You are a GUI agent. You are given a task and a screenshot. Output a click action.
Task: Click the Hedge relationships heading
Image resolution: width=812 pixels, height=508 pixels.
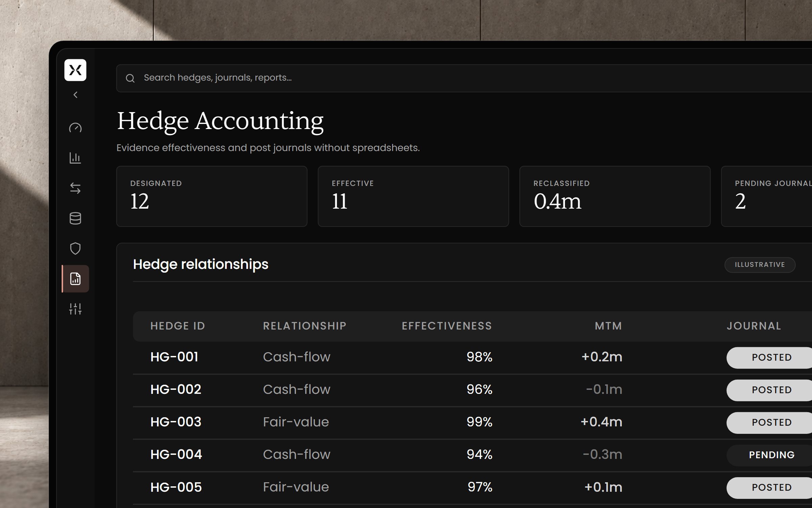click(201, 264)
